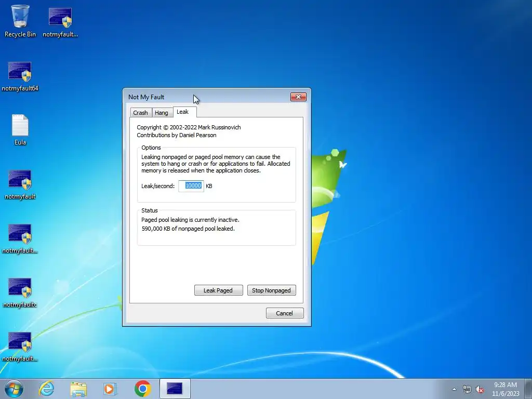Click the Leak Paged button
Image resolution: width=532 pixels, height=399 pixels.
pos(219,290)
